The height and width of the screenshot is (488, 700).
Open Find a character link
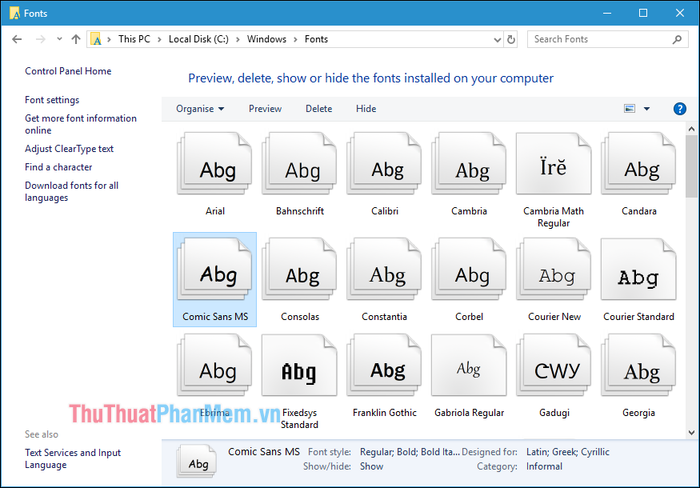(58, 167)
